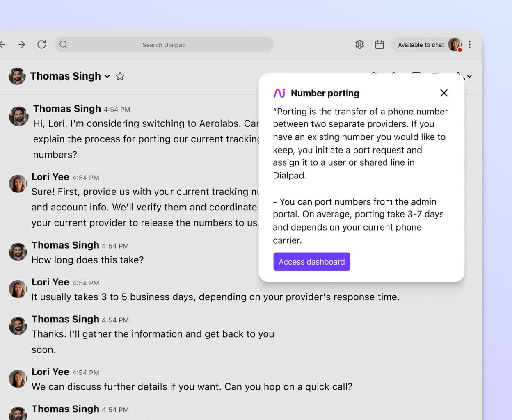The height and width of the screenshot is (420, 512).
Task: Expand the chevron at header's right edge
Action: [x=469, y=76]
